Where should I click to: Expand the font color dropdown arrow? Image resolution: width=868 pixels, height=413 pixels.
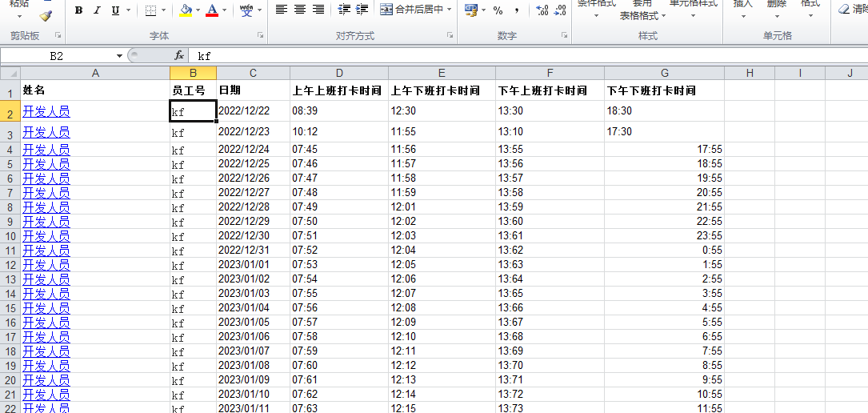[x=224, y=10]
